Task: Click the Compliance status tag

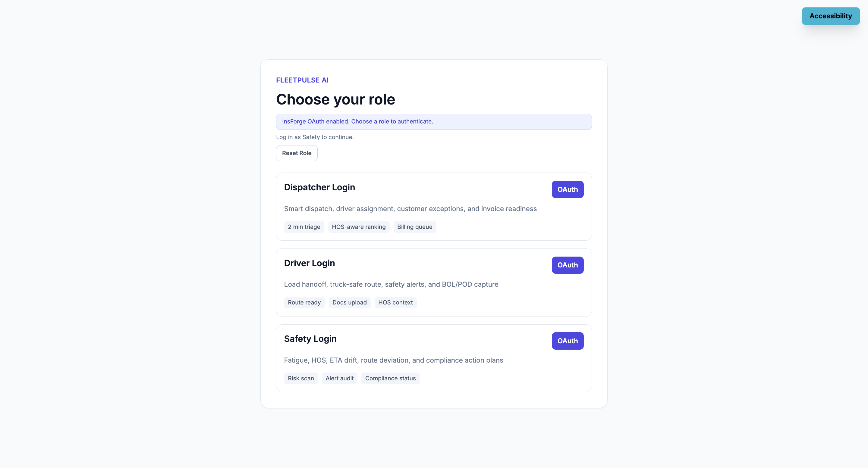Action: point(390,378)
